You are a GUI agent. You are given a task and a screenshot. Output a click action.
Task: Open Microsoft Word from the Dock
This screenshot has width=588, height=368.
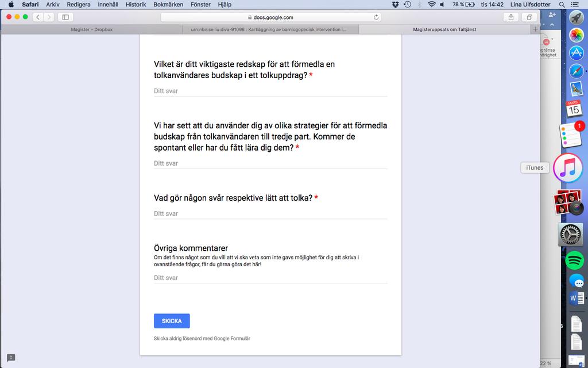[576, 299]
